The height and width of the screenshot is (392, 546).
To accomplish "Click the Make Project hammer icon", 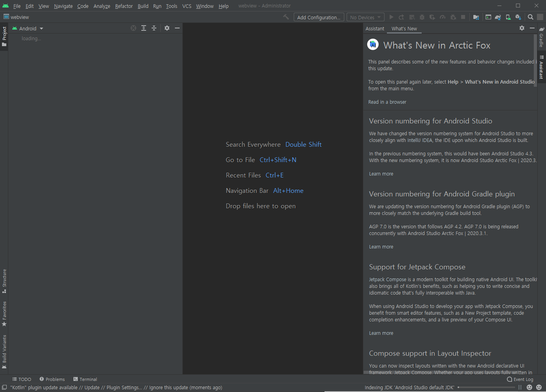I will click(x=286, y=17).
